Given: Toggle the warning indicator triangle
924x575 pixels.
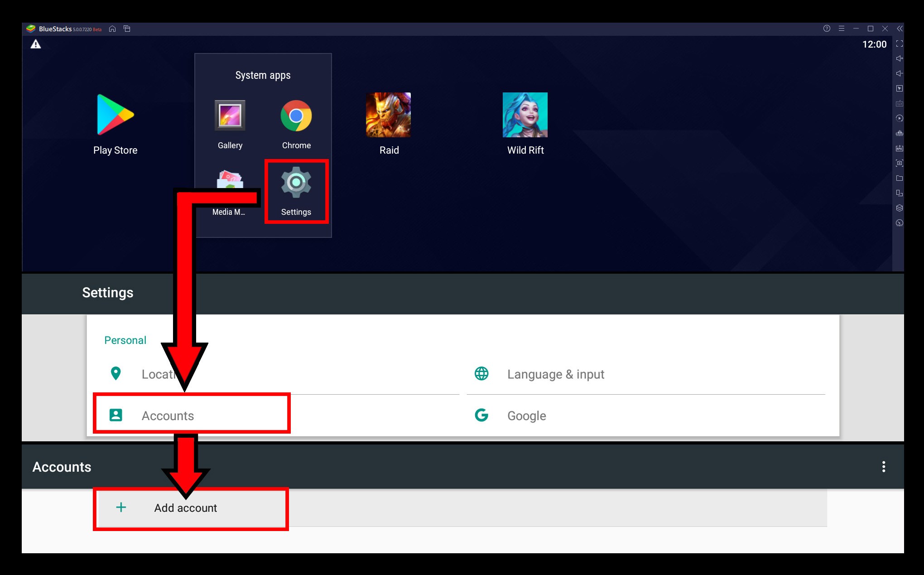Looking at the screenshot, I should (x=35, y=43).
